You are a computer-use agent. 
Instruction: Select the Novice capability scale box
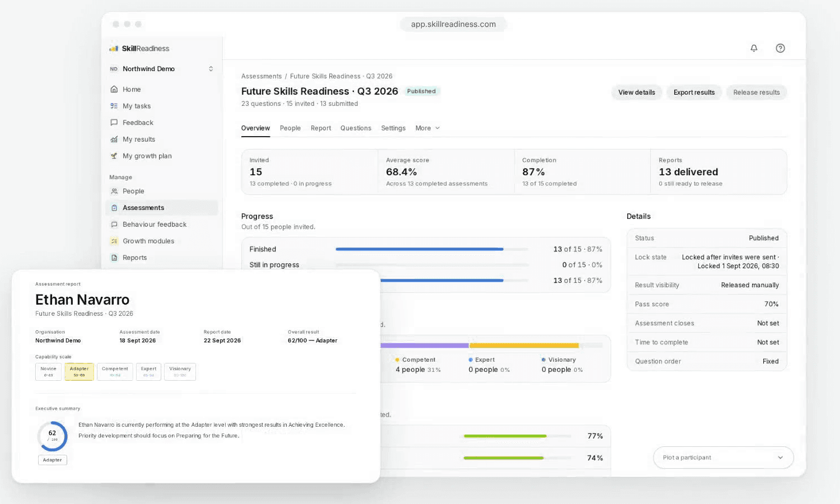coord(48,372)
